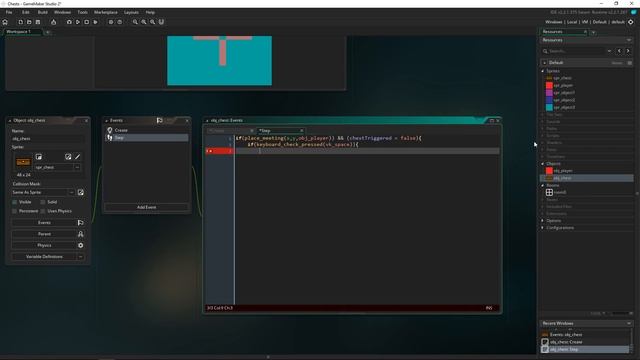Create a new project from the toolbar

click(20, 22)
